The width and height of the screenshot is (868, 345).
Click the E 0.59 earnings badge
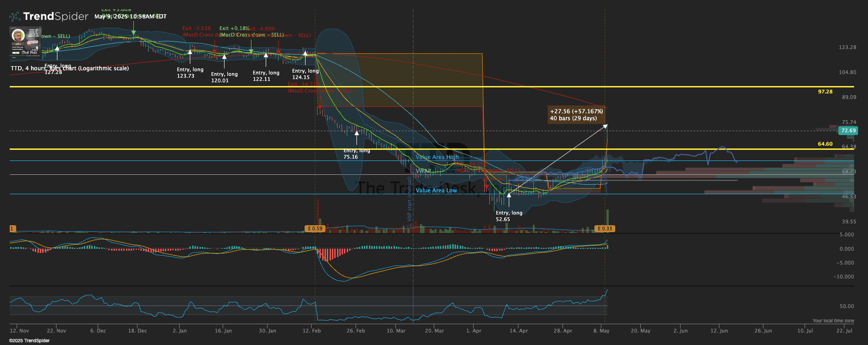(x=314, y=228)
